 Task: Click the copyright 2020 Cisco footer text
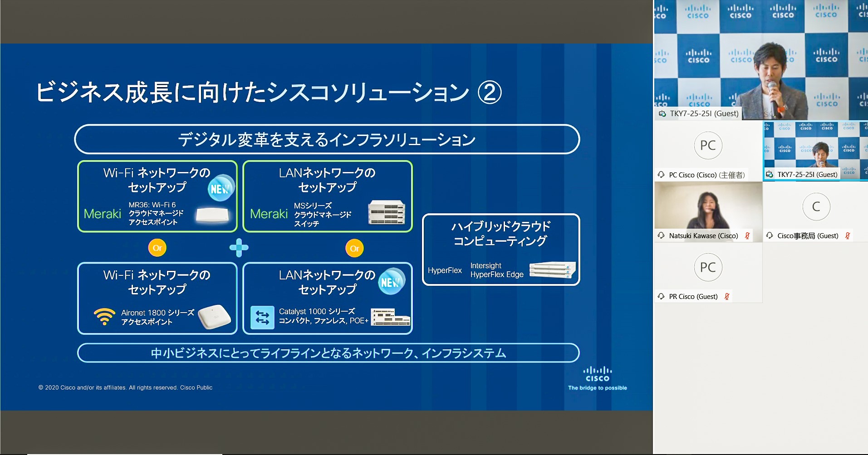[125, 387]
